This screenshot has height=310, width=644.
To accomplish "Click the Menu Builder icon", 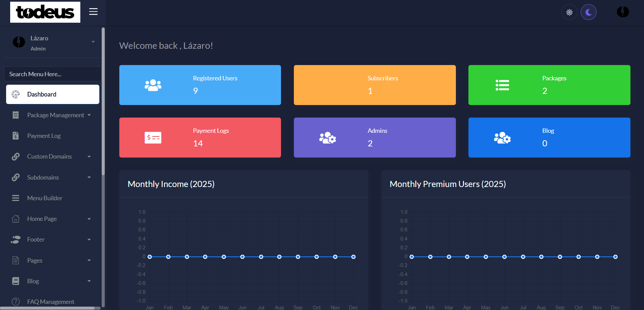I will pos(16,198).
